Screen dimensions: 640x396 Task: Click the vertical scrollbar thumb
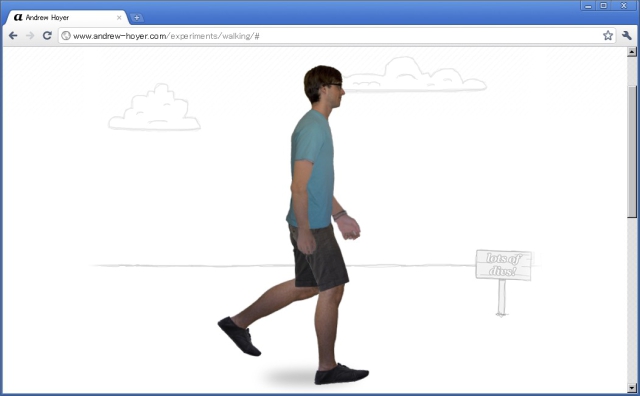pos(632,152)
